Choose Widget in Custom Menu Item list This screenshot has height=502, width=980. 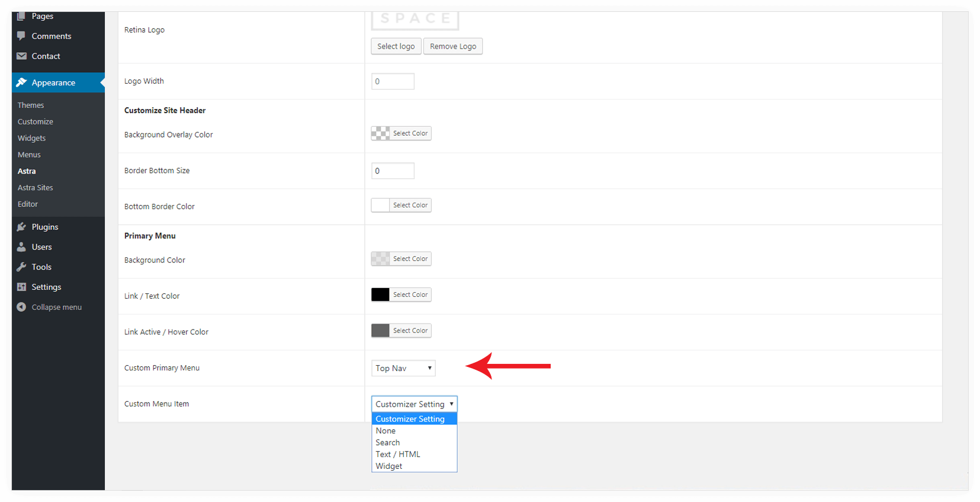[415, 466]
